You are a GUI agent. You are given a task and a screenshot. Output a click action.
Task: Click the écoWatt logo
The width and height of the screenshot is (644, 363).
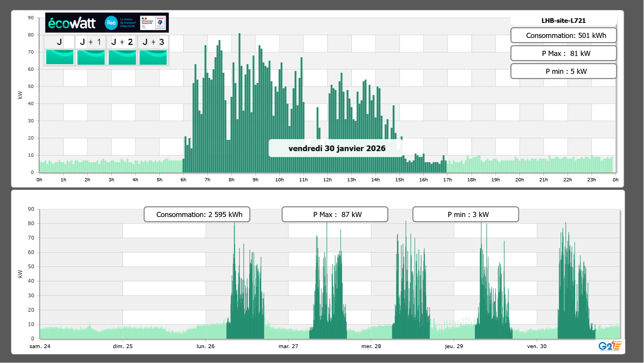tap(72, 23)
